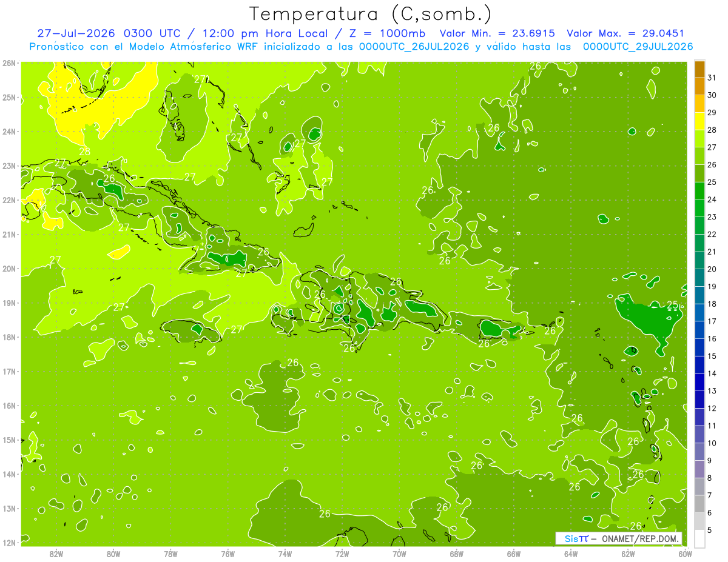
Task: Click initialization time "0000UTC_26JUL2026"
Action: click(x=414, y=46)
